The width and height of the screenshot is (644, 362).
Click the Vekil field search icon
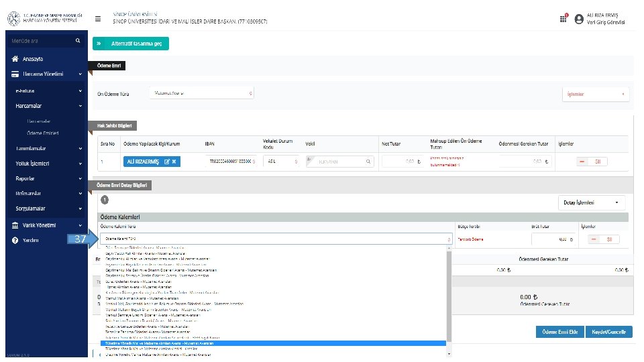(x=368, y=162)
